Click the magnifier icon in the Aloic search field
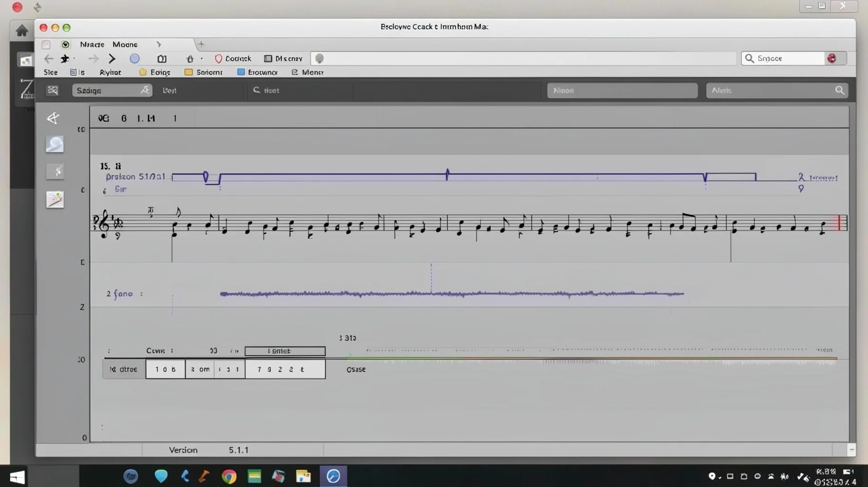Image resolution: width=868 pixels, height=487 pixels. click(839, 90)
